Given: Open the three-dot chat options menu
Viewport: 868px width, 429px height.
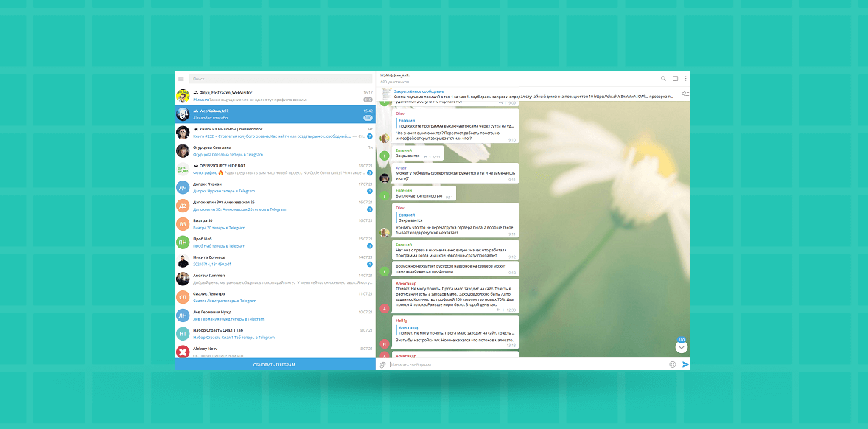Looking at the screenshot, I should [x=685, y=78].
